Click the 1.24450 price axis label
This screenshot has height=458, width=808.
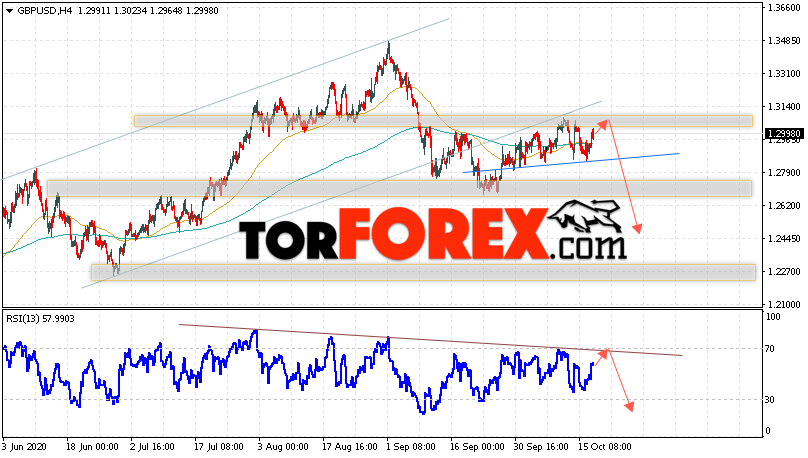(x=784, y=239)
